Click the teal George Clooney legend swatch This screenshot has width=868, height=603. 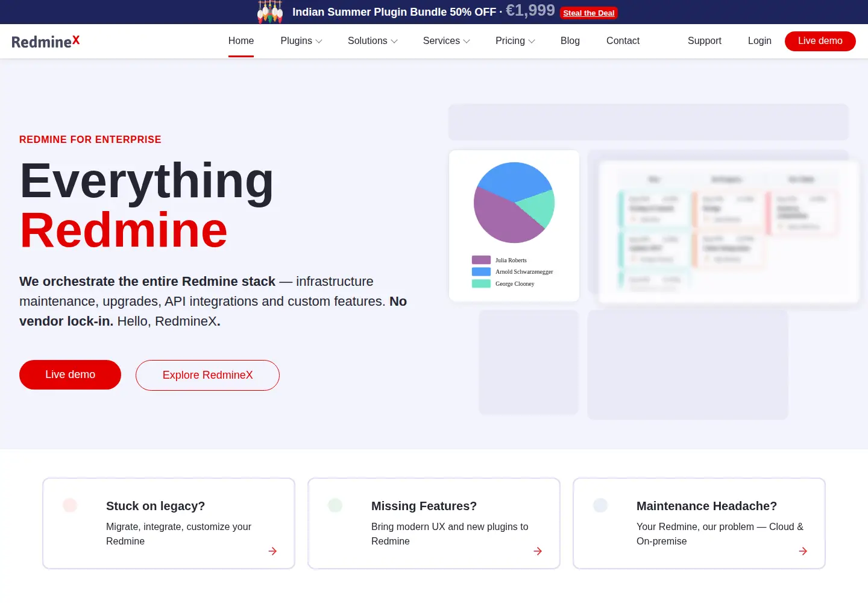pos(481,283)
